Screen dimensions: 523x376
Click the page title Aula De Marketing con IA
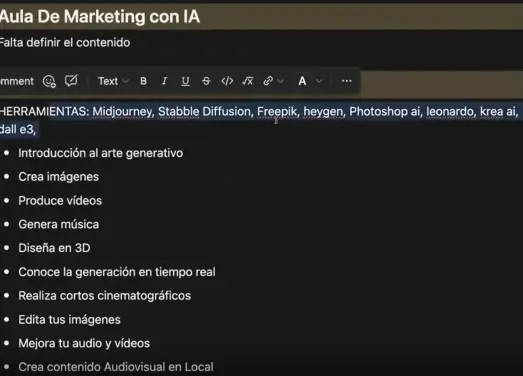[x=100, y=16]
